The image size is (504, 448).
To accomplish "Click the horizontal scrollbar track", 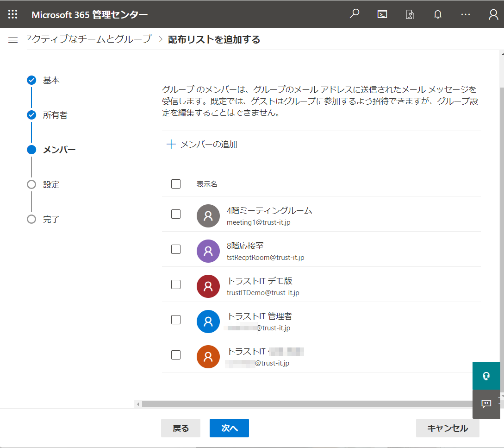I will pos(307,404).
